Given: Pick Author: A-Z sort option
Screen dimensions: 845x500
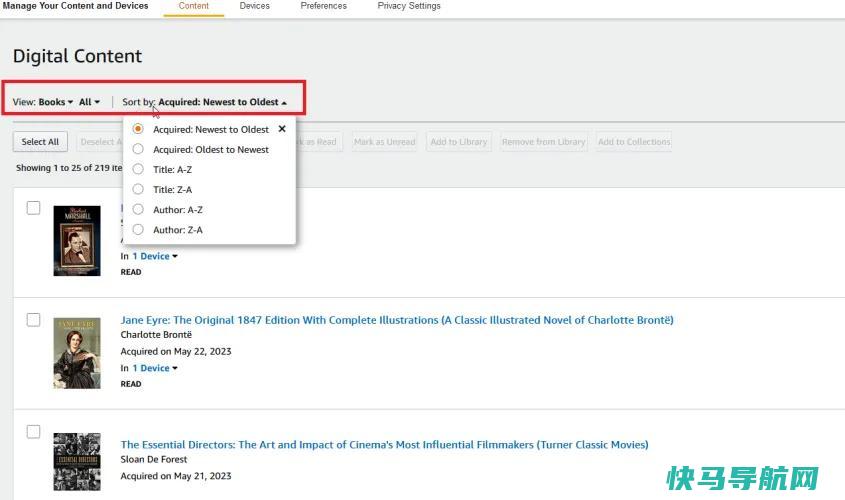Looking at the screenshot, I should (x=138, y=209).
